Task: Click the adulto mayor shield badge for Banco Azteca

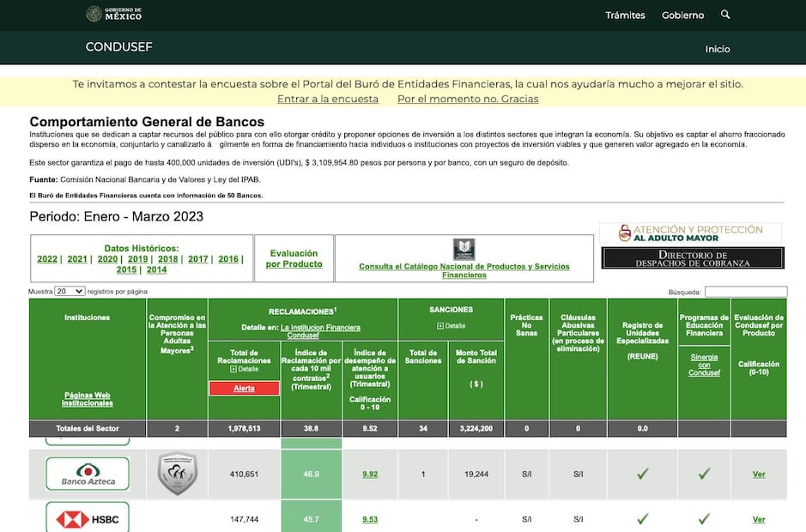Action: coord(178,474)
